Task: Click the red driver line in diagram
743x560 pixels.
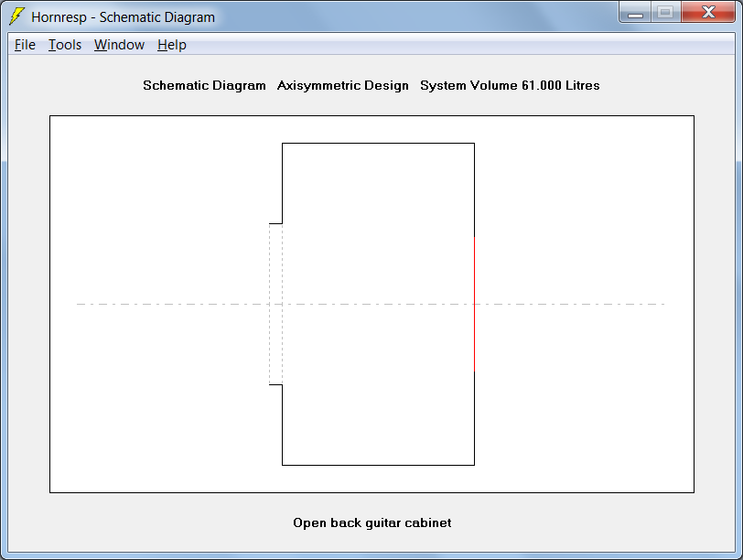Action: (474, 304)
